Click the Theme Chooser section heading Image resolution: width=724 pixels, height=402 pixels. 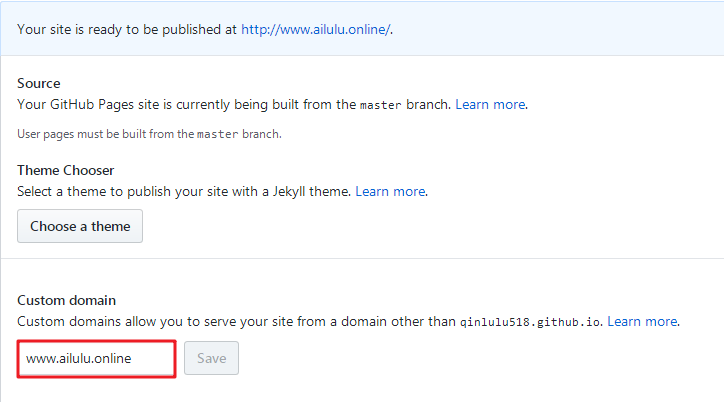(x=66, y=170)
